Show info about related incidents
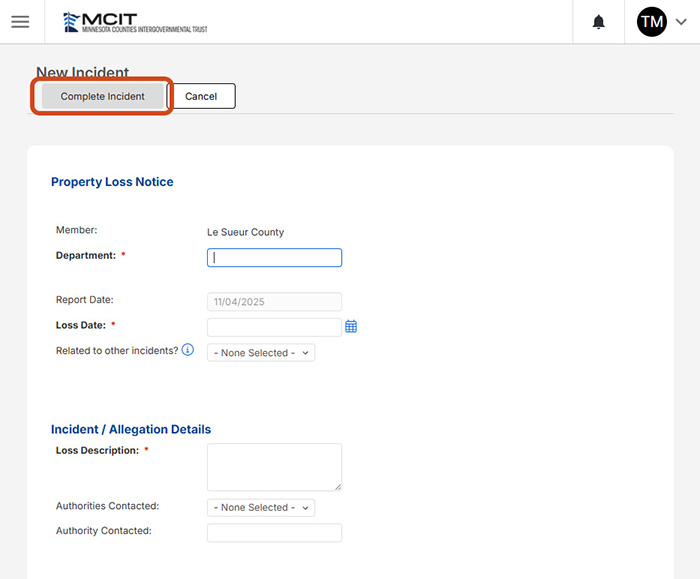 [188, 351]
